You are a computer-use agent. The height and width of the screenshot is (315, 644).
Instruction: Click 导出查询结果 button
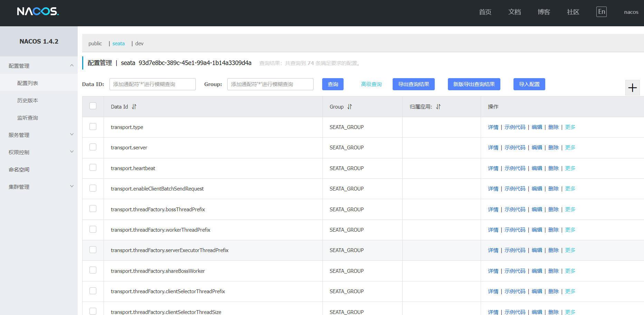[414, 84]
